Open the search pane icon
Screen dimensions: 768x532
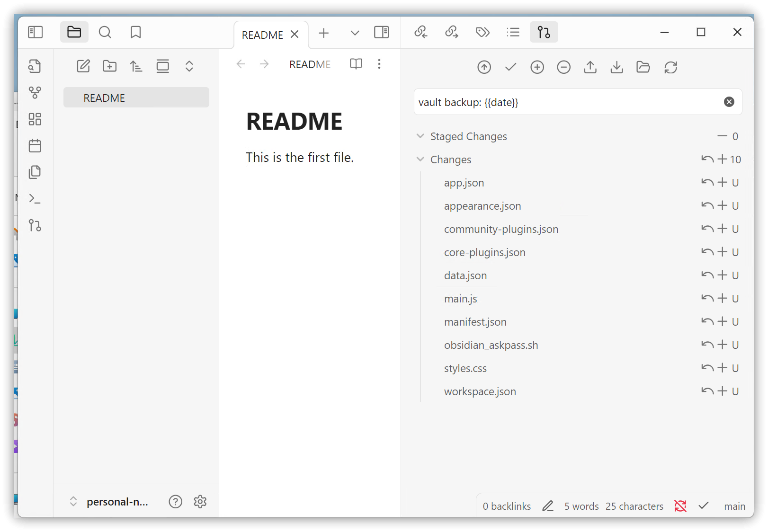coord(105,32)
